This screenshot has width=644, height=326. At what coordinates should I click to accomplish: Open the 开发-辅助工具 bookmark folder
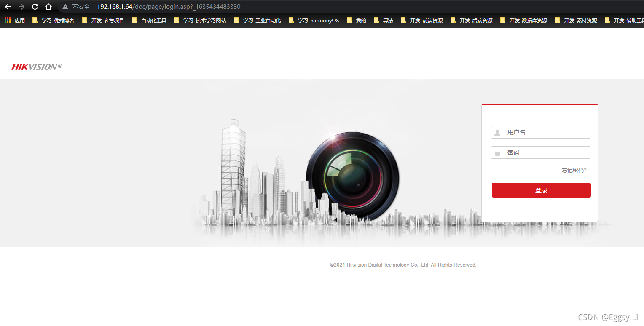click(x=624, y=20)
